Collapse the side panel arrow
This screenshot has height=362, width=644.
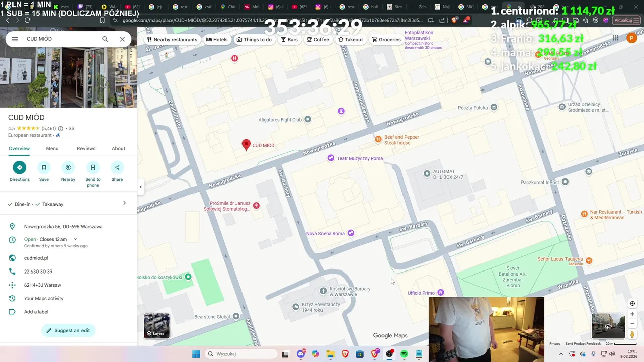[140, 187]
